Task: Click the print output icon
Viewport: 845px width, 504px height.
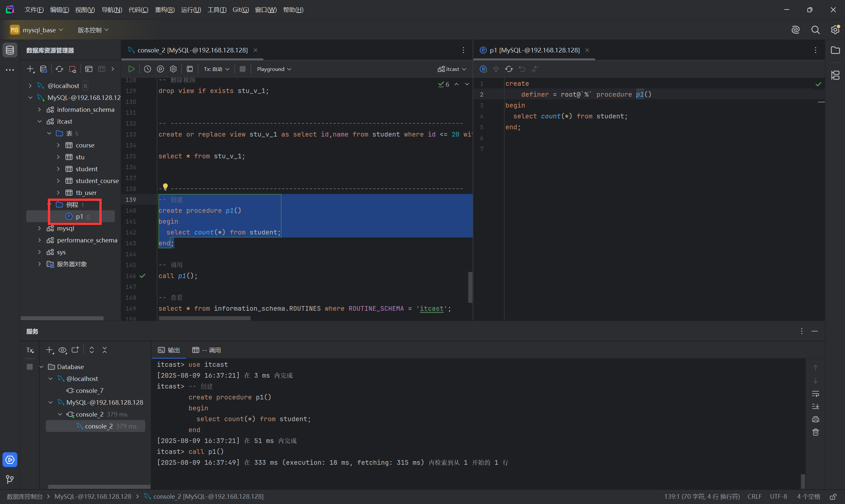Action: pos(815,419)
